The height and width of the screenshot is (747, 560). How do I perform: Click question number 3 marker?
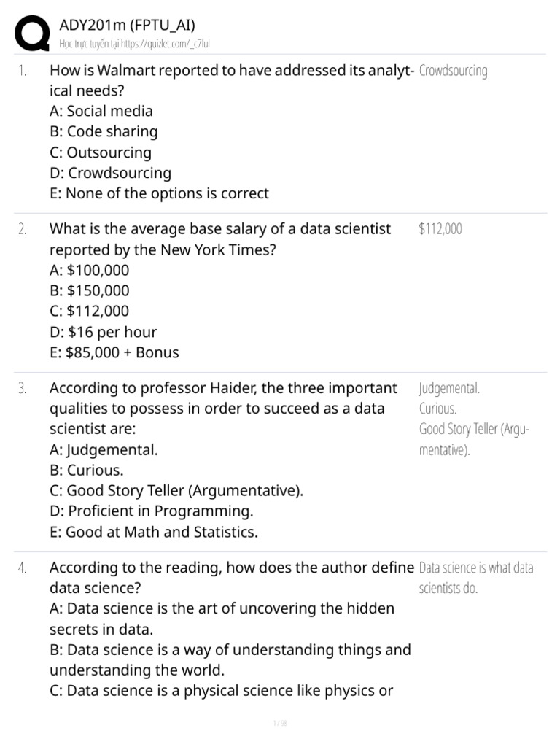[x=23, y=388]
